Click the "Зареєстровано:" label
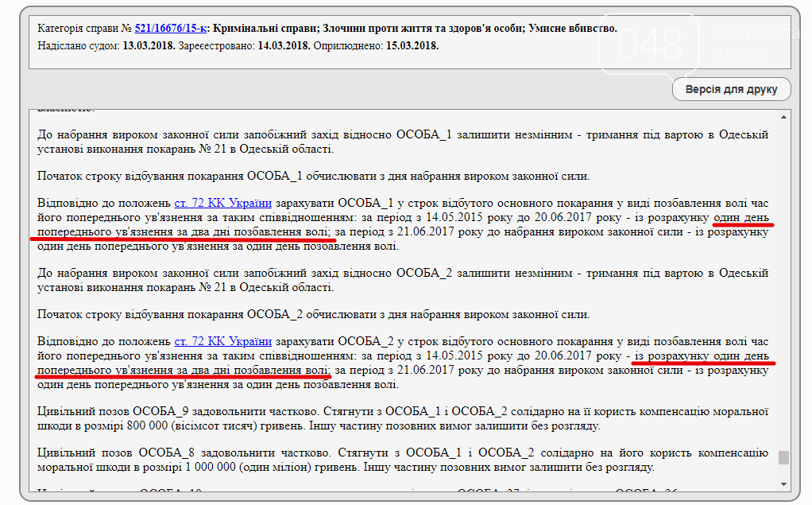The height and width of the screenshot is (505, 812). pyautogui.click(x=216, y=45)
